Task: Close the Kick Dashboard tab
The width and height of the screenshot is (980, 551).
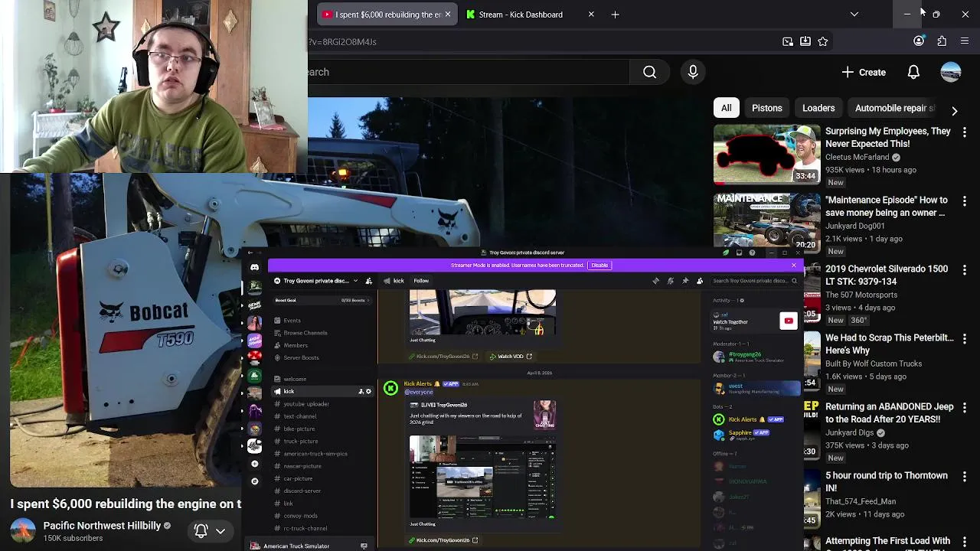Action: click(x=591, y=14)
